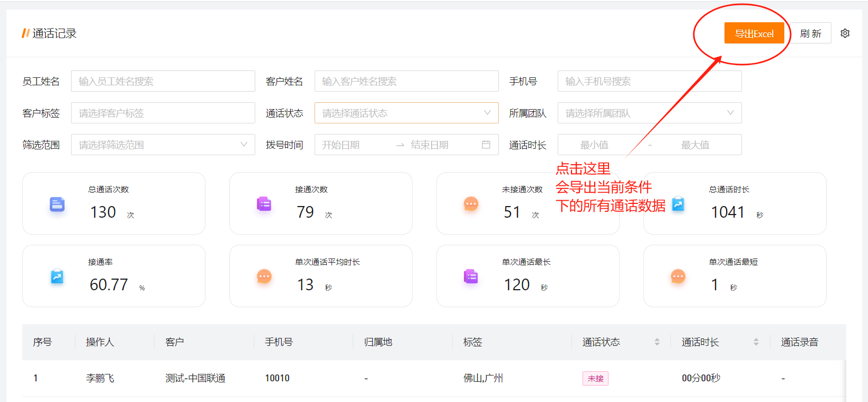Focus the 最小值 duration field
868x402 pixels.
pos(594,145)
